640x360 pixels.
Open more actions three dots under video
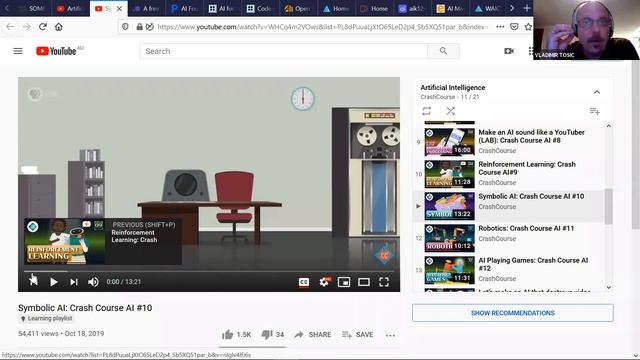pyautogui.click(x=390, y=335)
